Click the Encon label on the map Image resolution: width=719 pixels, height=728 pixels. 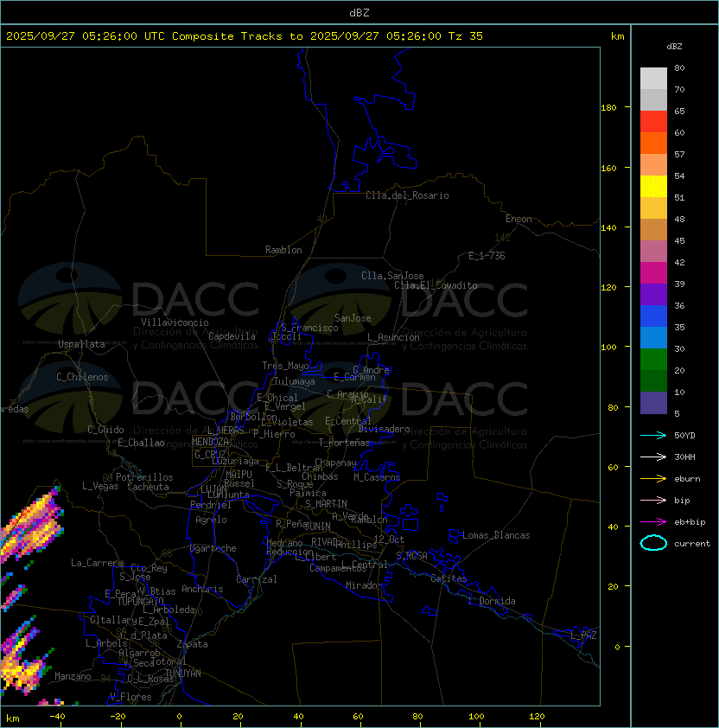[x=519, y=219]
